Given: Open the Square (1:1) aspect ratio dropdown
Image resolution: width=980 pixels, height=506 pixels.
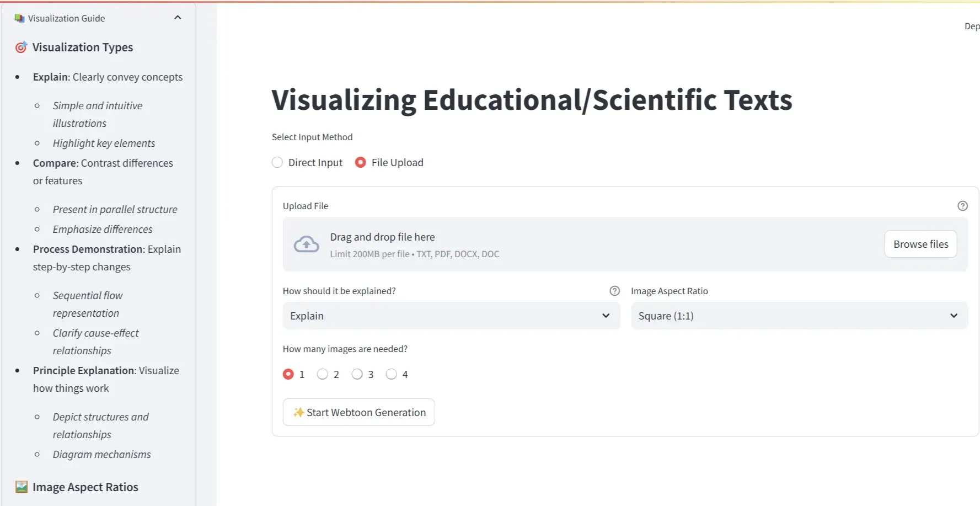Looking at the screenshot, I should coord(799,316).
